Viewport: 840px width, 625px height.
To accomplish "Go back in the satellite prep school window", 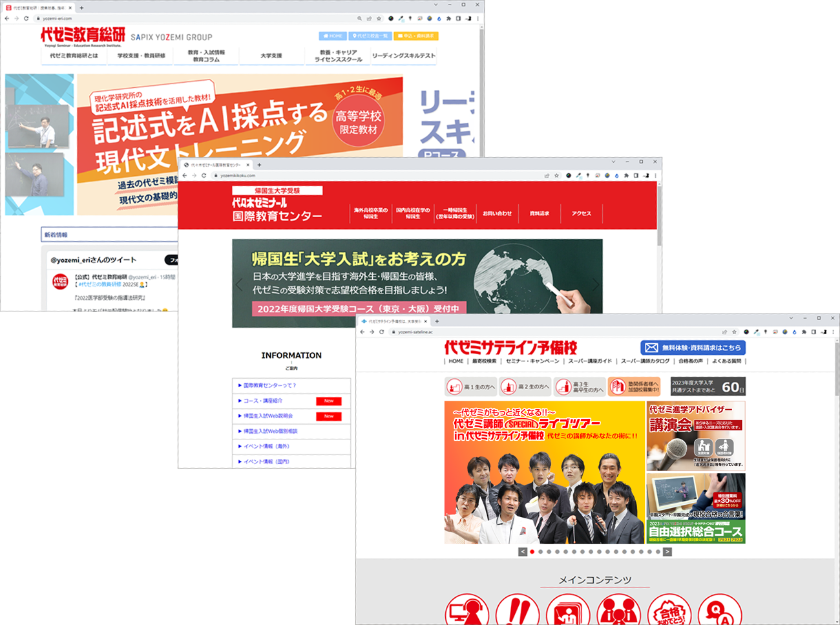I will click(x=362, y=332).
